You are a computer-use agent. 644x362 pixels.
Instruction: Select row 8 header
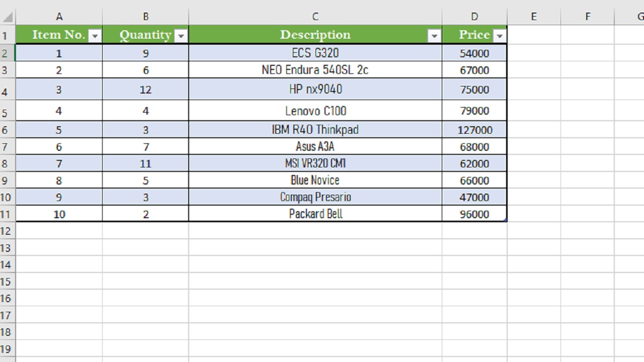click(x=8, y=163)
